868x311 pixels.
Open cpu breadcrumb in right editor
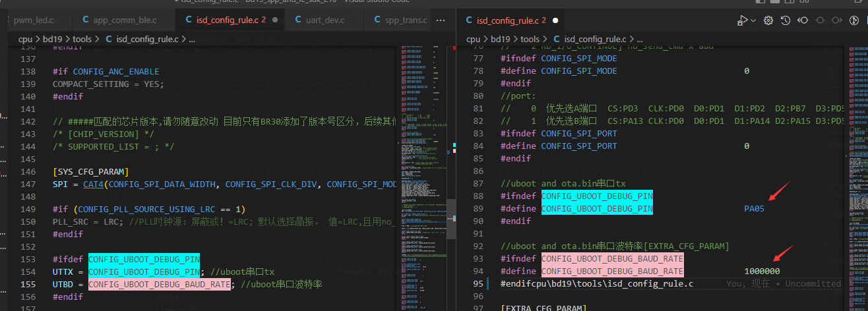coord(474,39)
